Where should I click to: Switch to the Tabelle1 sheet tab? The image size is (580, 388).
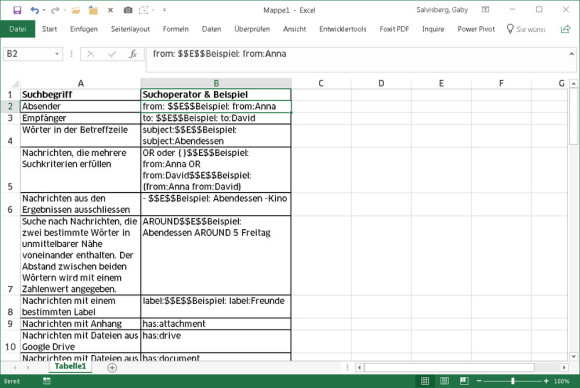(x=70, y=367)
